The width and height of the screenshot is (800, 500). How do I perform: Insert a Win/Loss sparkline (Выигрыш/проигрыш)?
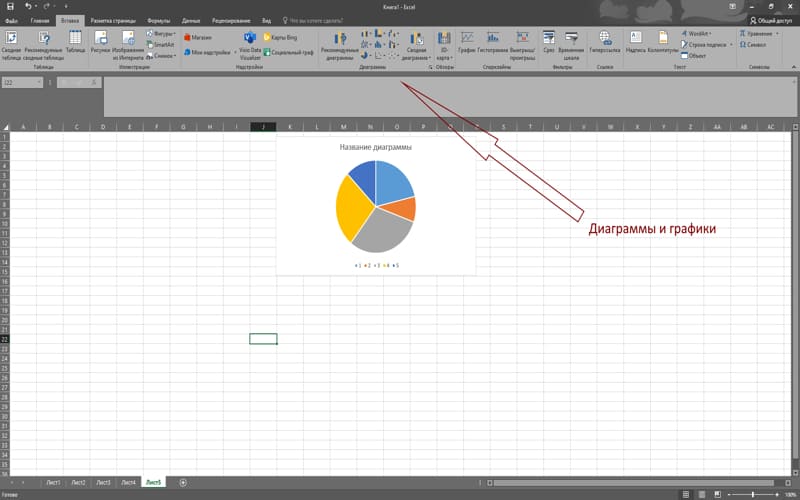tap(522, 45)
